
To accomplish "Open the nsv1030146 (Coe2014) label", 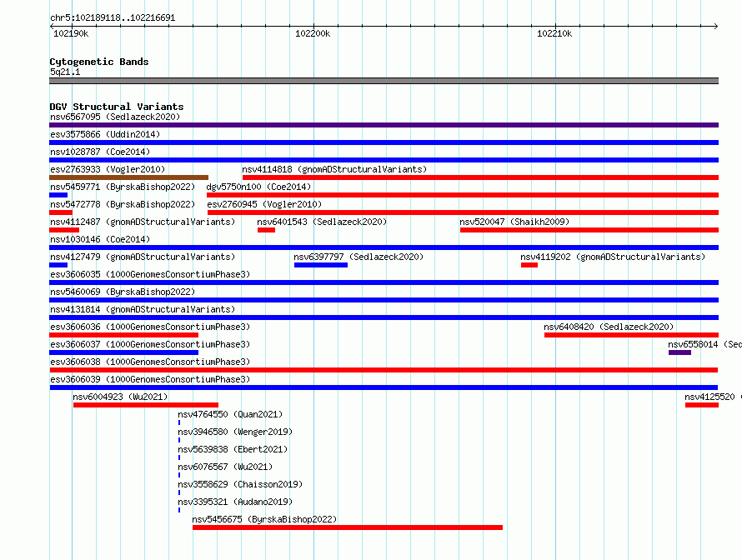I will [100, 239].
